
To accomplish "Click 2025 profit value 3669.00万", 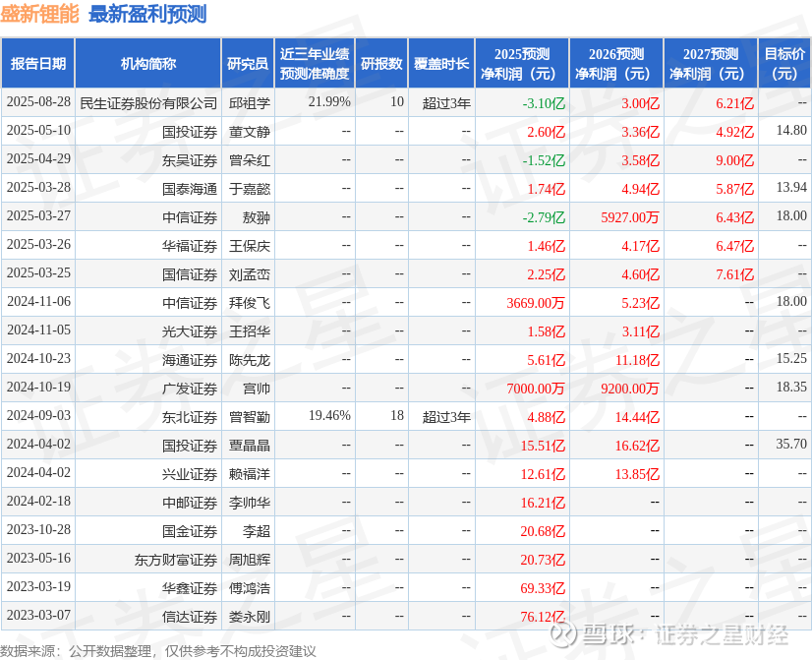I will (x=536, y=303).
